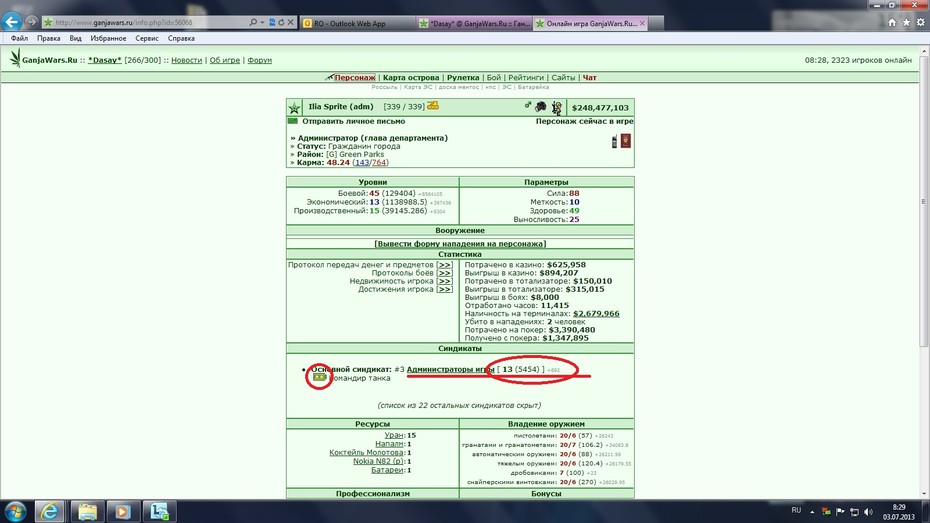
Task: Open the Бой section
Action: click(493, 77)
